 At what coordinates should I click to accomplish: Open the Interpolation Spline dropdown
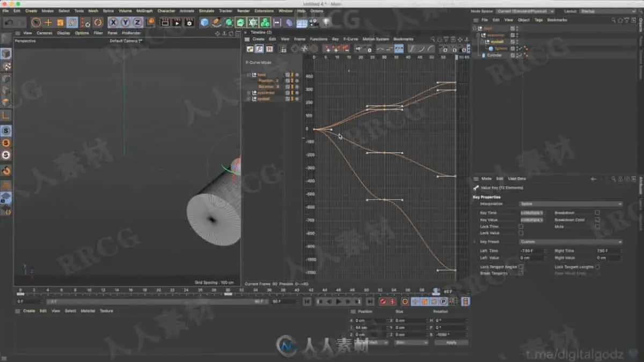point(570,204)
